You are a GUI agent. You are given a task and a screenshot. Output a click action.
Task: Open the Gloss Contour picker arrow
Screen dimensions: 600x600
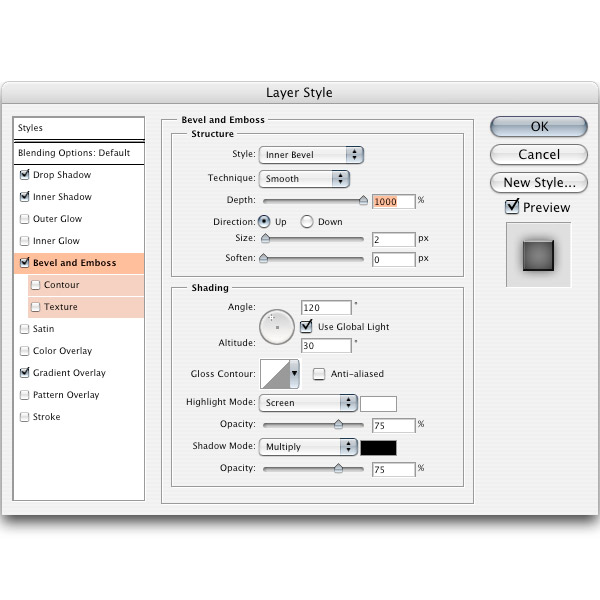tap(294, 373)
